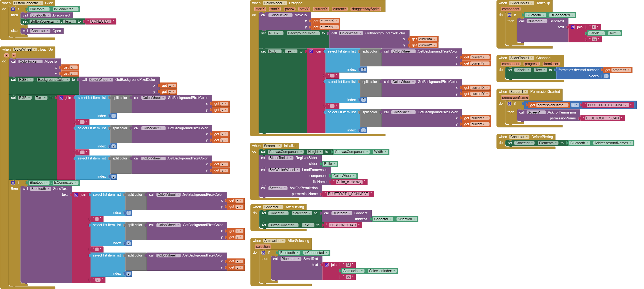644x289 pixels.
Task: Click the places number field showing 0
Action: 606,76
